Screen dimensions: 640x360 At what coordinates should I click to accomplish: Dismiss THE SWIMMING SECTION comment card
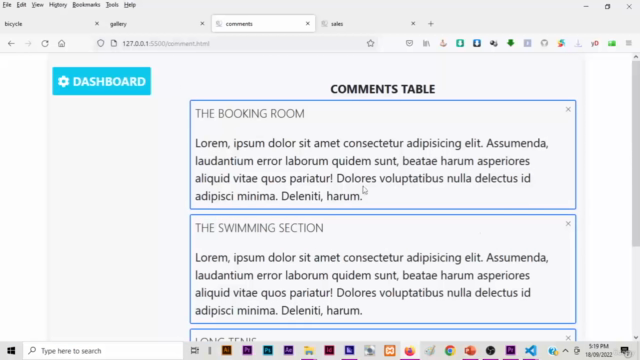[x=568, y=224]
